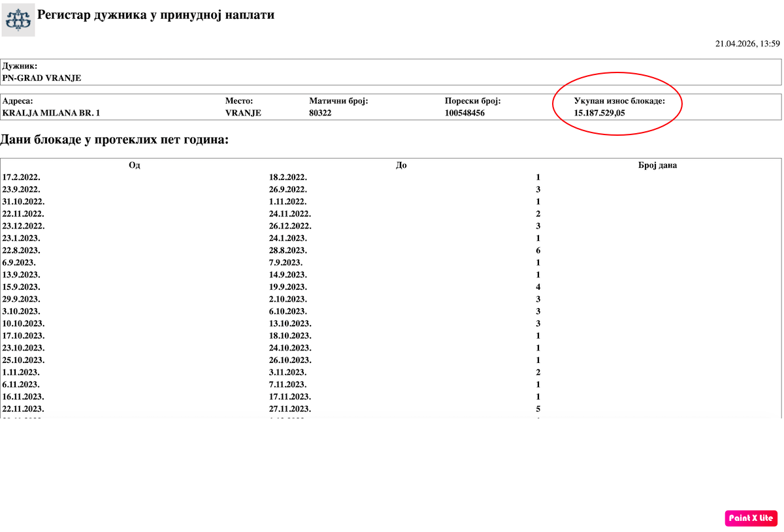Select the start date 17.2.2022.

pyautogui.click(x=22, y=178)
